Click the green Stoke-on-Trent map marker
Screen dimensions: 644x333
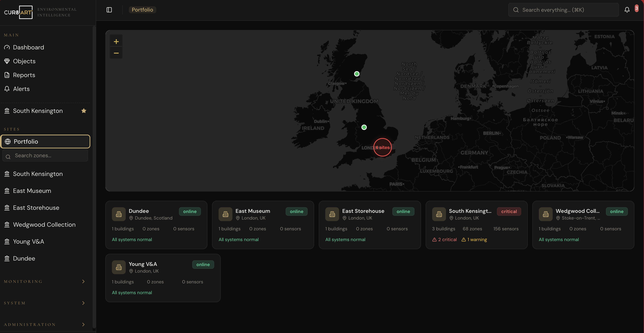tap(364, 127)
